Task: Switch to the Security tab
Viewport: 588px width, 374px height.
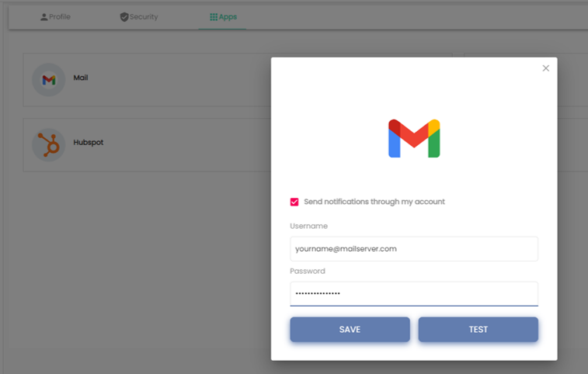Action: (x=144, y=16)
